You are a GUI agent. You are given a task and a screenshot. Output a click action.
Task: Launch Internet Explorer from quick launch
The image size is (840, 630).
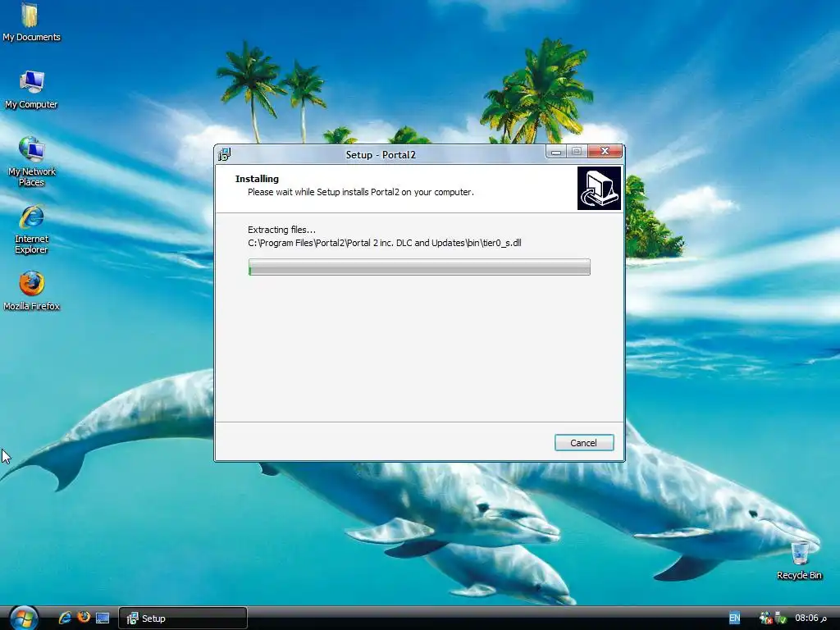pyautogui.click(x=65, y=618)
